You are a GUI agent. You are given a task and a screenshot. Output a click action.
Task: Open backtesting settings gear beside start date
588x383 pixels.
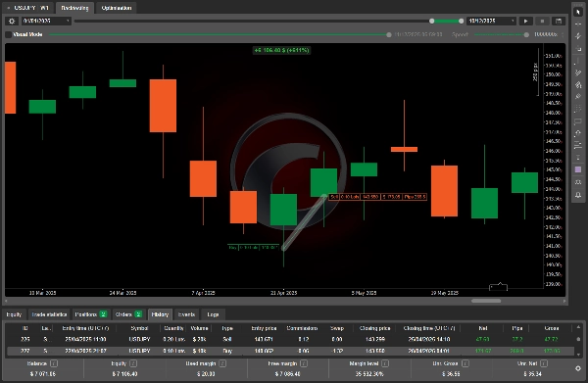tap(12, 21)
